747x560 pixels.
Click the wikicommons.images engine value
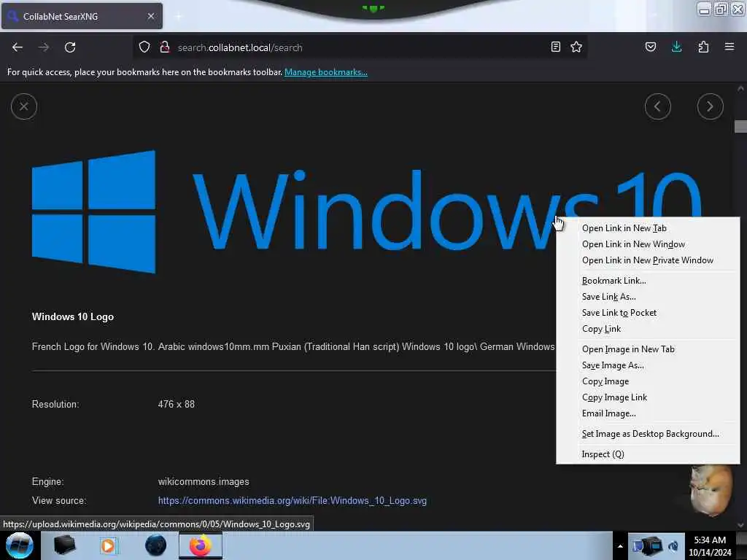click(204, 482)
